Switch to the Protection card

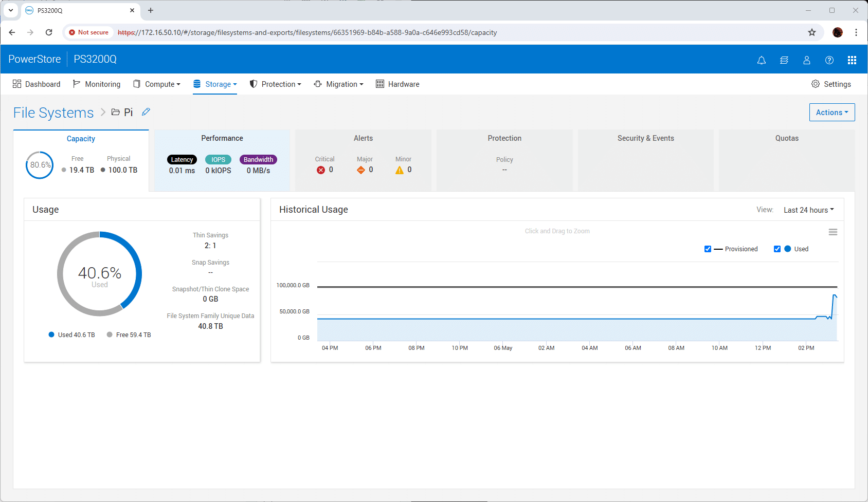click(x=504, y=160)
